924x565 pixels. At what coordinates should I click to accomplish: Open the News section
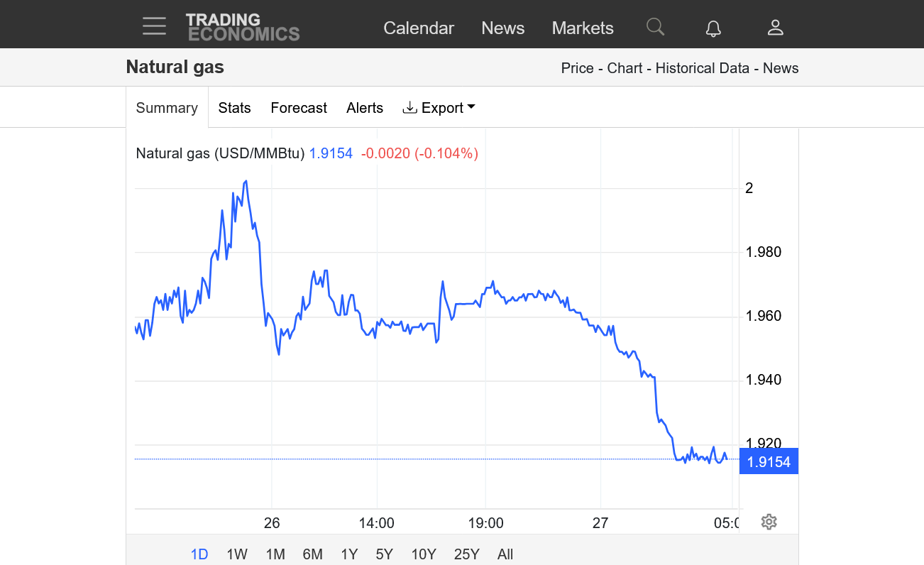(502, 28)
